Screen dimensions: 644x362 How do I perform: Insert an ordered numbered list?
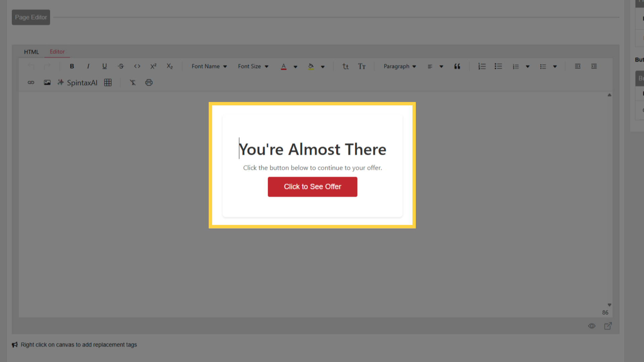482,66
